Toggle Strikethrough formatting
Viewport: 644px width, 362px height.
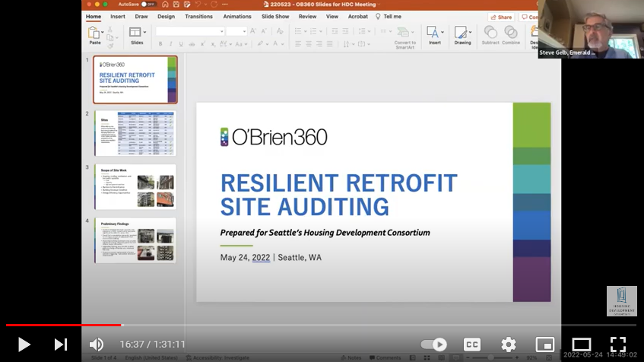[x=192, y=44]
